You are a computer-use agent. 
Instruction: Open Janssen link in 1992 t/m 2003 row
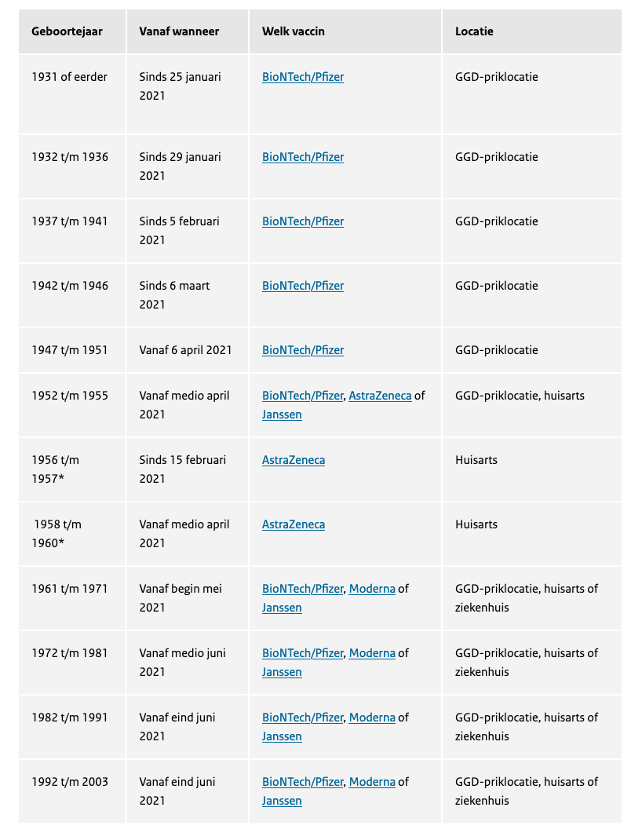282,801
